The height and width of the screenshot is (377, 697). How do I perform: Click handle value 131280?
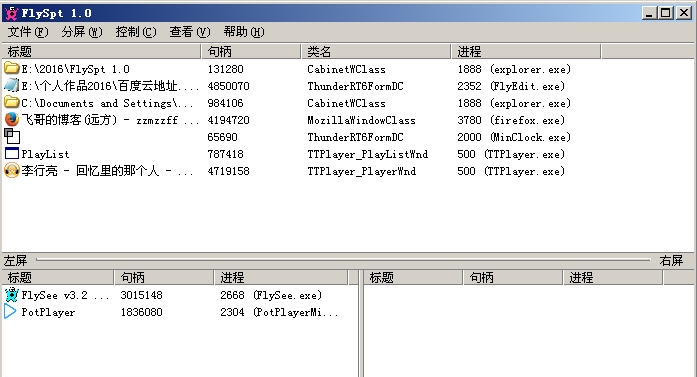(x=225, y=69)
